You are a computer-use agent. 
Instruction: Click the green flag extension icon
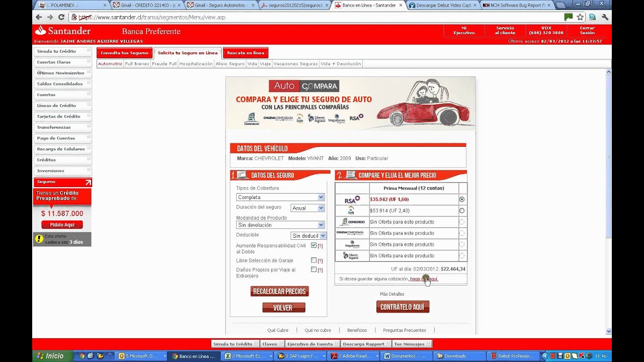569,17
